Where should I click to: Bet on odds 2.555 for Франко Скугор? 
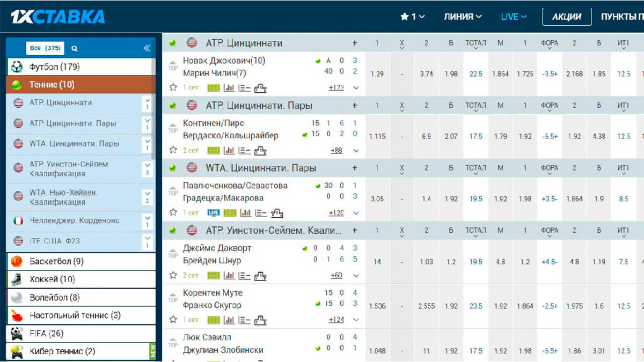tap(427, 306)
